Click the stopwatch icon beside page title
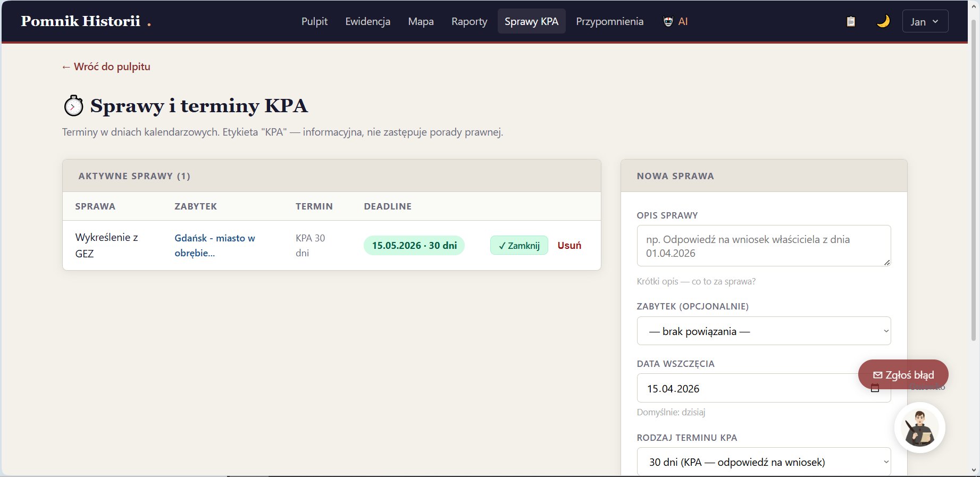Image resolution: width=980 pixels, height=477 pixels. (73, 106)
